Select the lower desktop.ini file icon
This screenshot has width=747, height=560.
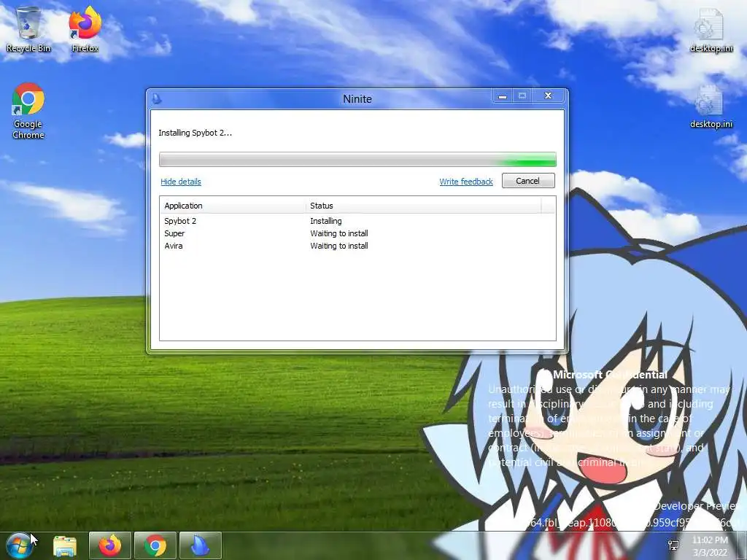pyautogui.click(x=711, y=106)
